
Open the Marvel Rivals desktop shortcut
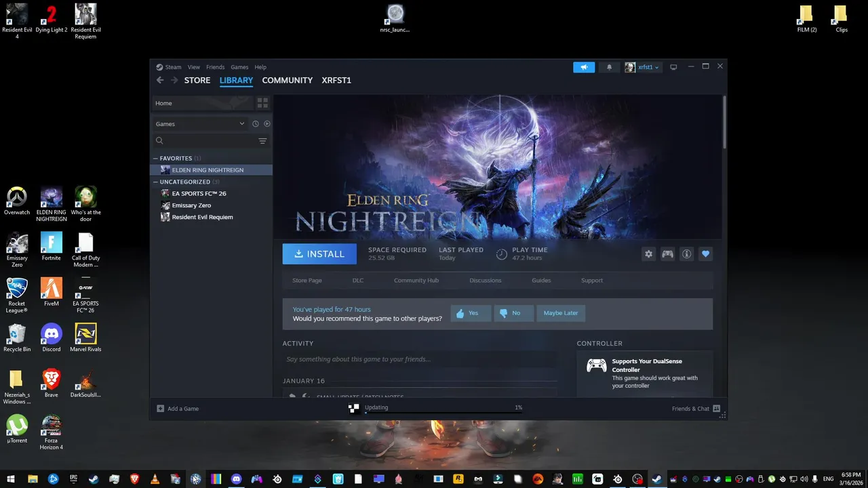(85, 338)
